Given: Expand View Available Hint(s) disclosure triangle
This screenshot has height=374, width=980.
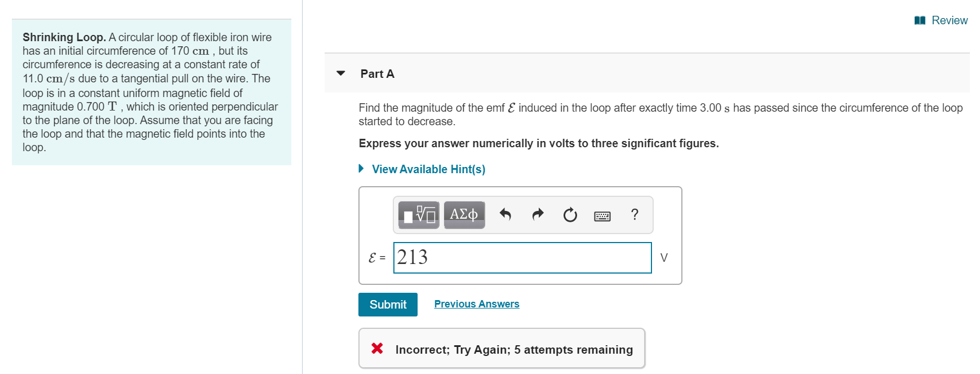Looking at the screenshot, I should (x=361, y=169).
